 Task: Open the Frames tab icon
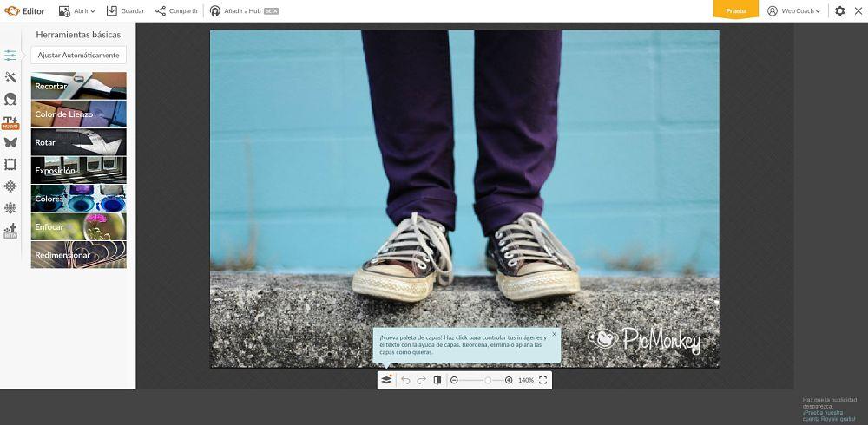tap(10, 164)
